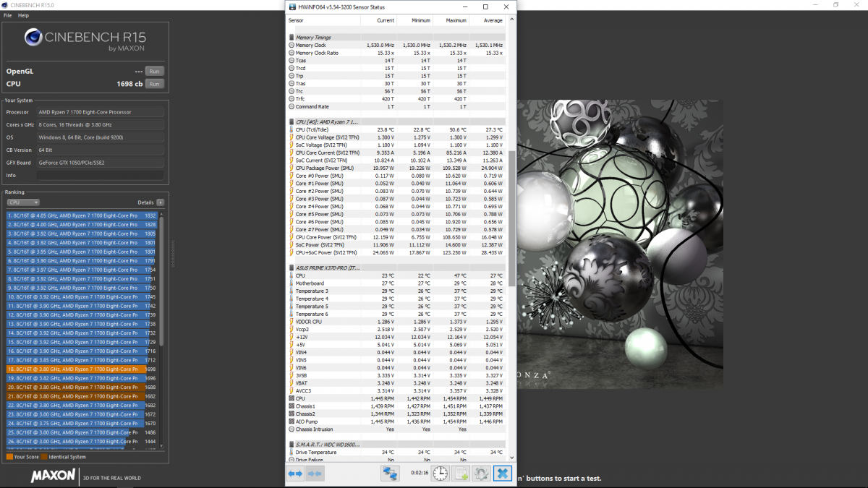
Task: Reset HWiNFO min/max values with clock icon
Action: coord(440,474)
